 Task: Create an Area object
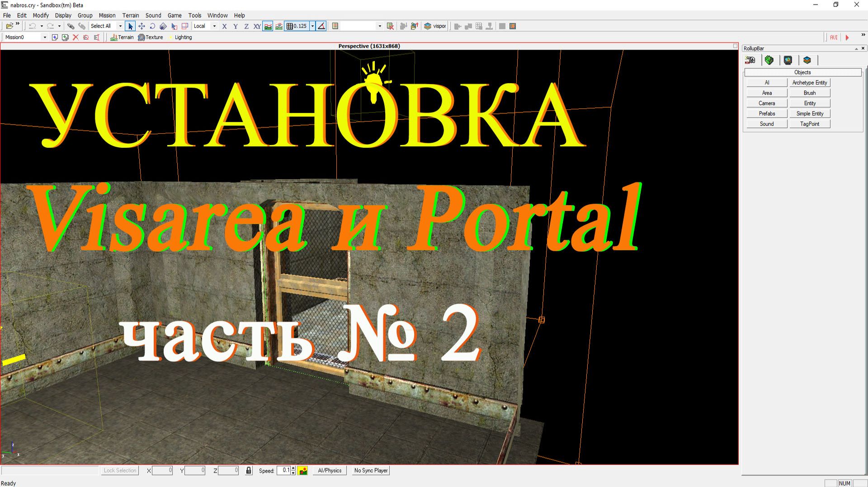[x=767, y=93]
